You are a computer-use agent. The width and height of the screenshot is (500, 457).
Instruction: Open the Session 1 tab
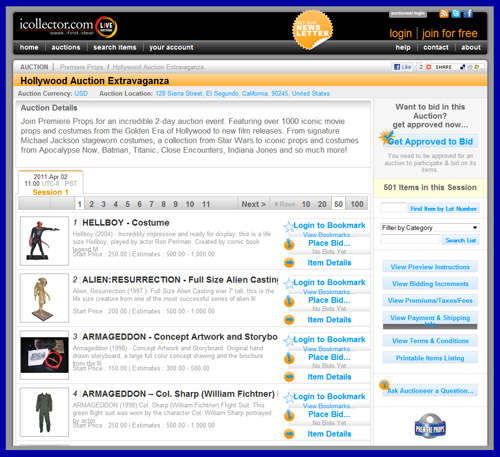coord(51,184)
